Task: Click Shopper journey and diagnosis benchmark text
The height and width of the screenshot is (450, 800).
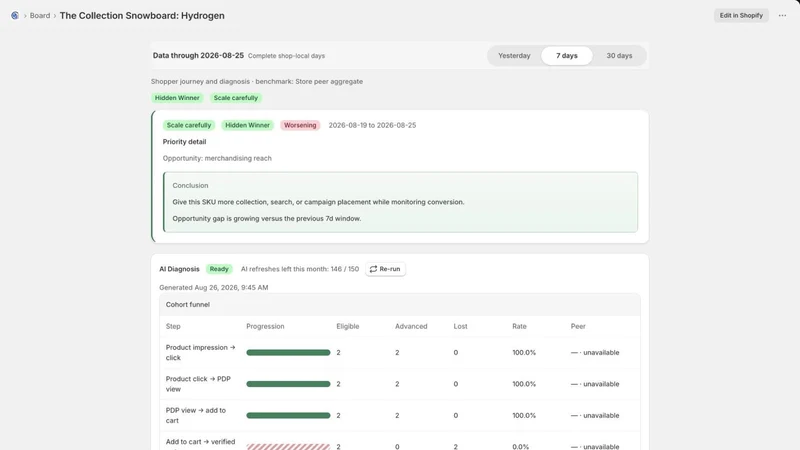Action: coord(257,82)
